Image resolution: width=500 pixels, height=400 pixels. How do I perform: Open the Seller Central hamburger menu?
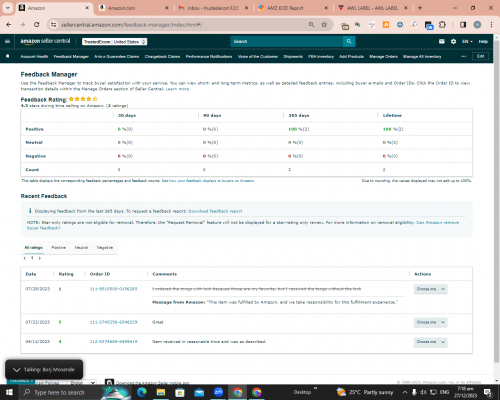pos(7,41)
